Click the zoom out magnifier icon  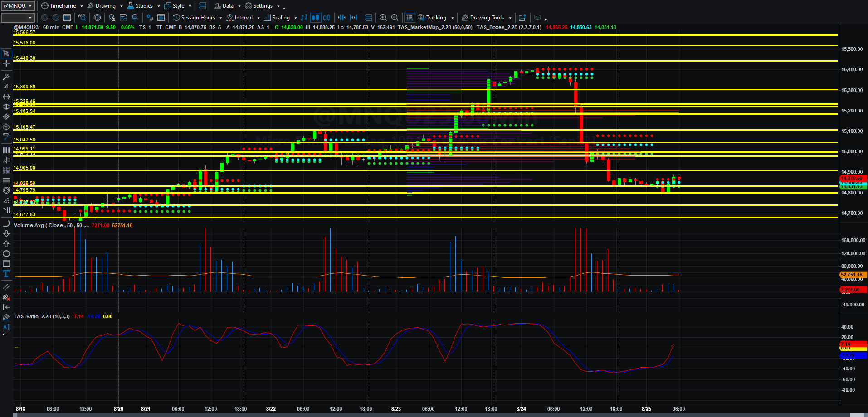[x=395, y=17]
